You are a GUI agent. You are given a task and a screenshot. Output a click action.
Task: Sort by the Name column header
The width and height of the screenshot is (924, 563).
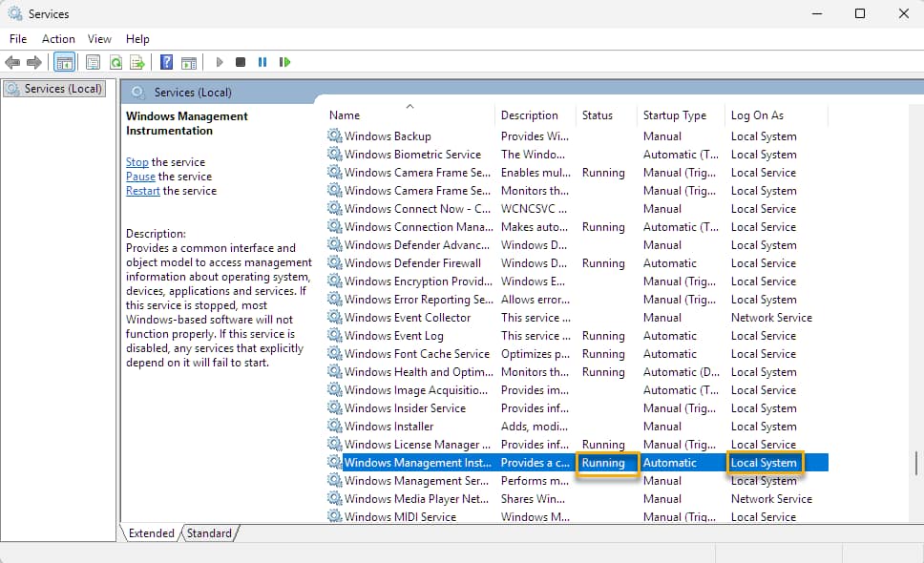(409, 115)
